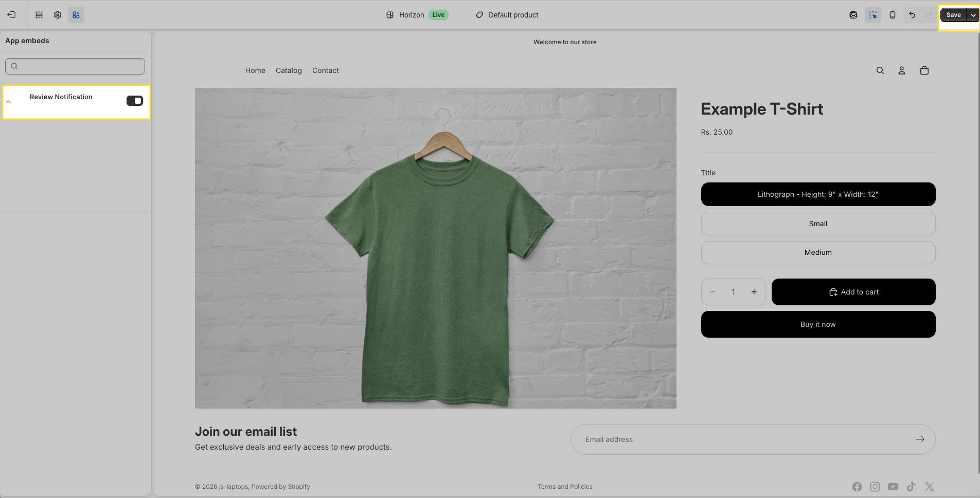Disable the Review Notification toggle

click(135, 101)
